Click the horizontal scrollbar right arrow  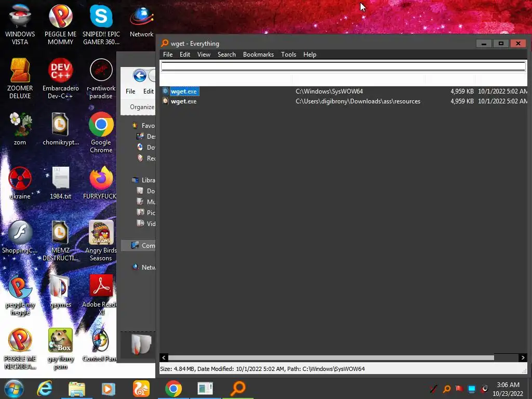pyautogui.click(x=523, y=357)
